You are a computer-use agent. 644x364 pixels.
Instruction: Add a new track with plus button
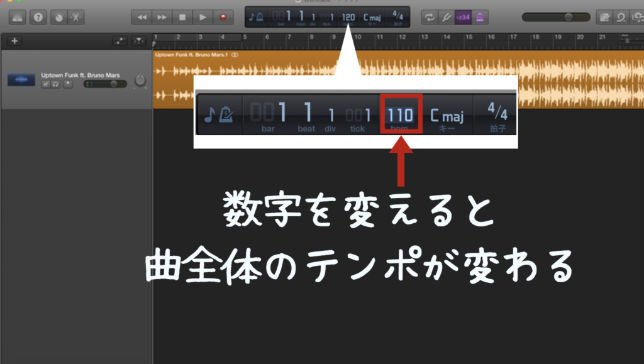(x=14, y=41)
